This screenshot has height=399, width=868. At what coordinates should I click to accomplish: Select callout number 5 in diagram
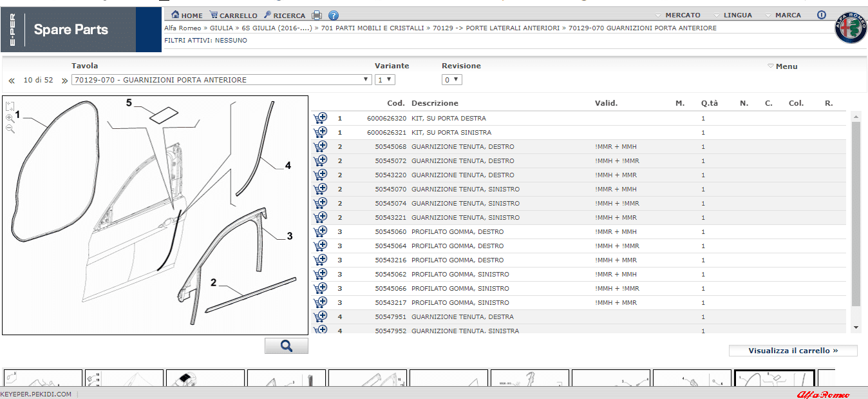[129, 102]
